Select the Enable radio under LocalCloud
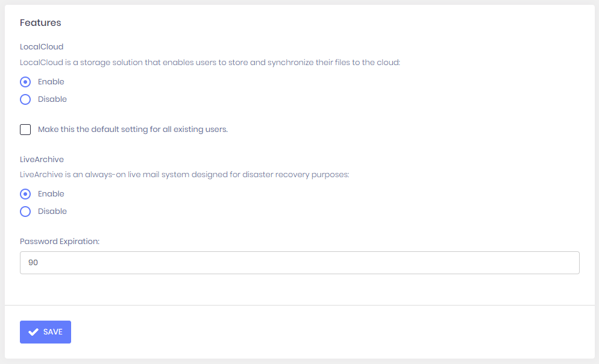Screen dimensions: 599x364 pos(25,81)
